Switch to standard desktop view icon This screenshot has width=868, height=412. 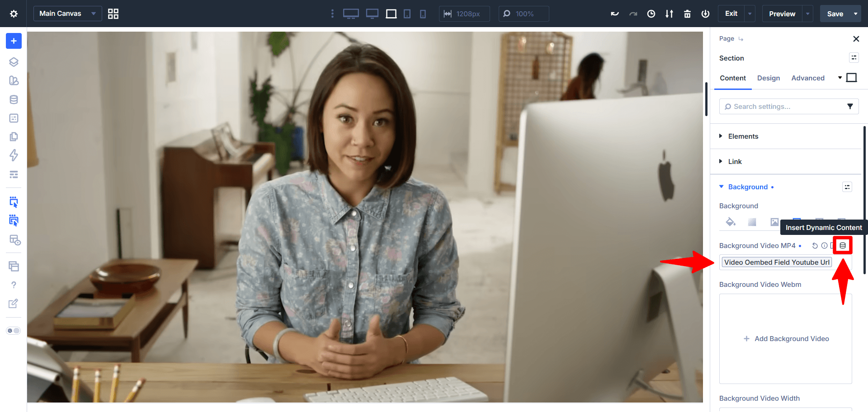pyautogui.click(x=372, y=14)
